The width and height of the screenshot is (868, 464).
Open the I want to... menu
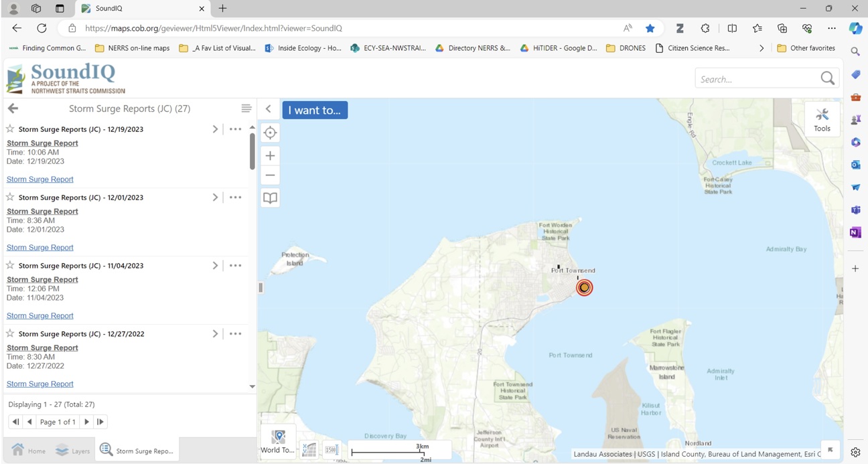point(315,110)
